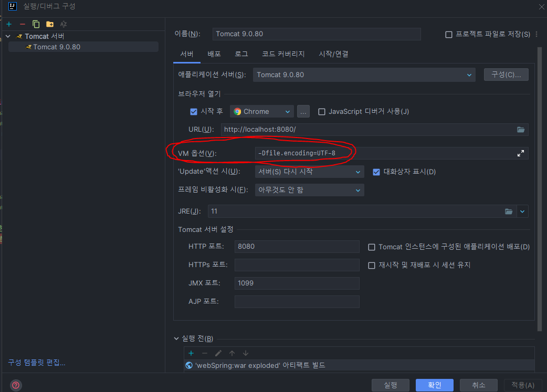Remove the selected configuration with minus icon
The width and height of the screenshot is (547, 392).
point(23,24)
